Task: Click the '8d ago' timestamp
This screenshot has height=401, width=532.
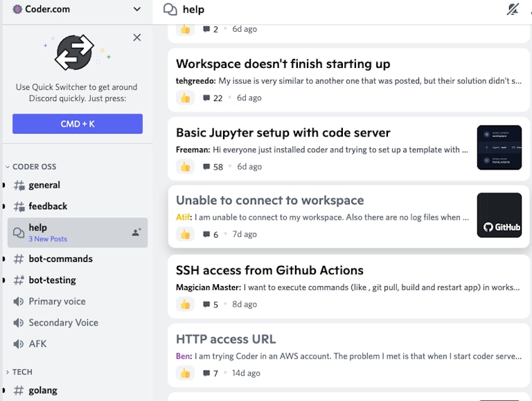Action: 245,304
